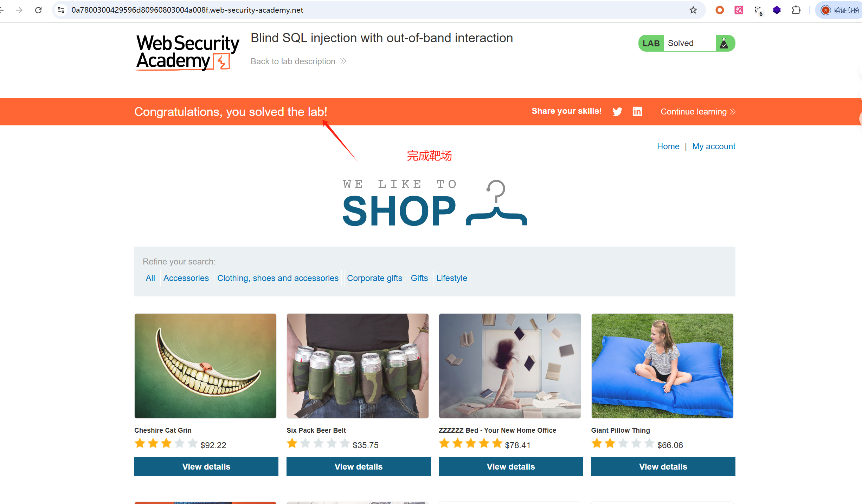
Task: Click the forward navigation arrow
Action: (x=19, y=10)
